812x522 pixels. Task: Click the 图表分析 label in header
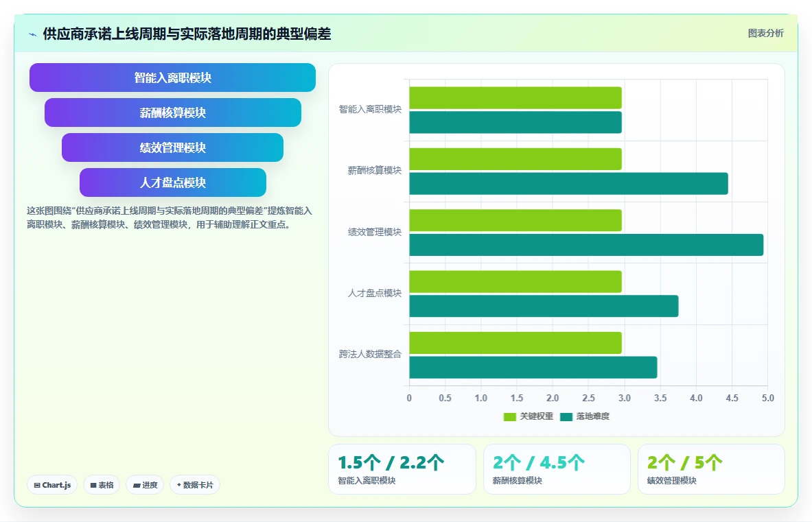pyautogui.click(x=765, y=33)
